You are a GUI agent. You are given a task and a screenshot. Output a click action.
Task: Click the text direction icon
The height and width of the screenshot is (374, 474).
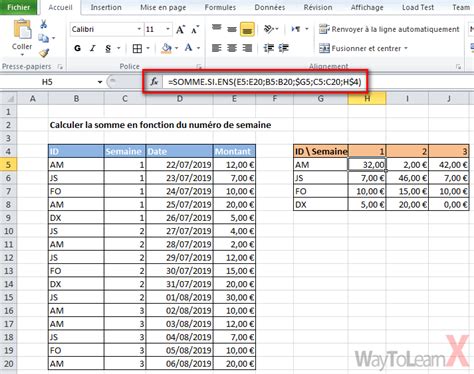pyautogui.click(x=296, y=29)
